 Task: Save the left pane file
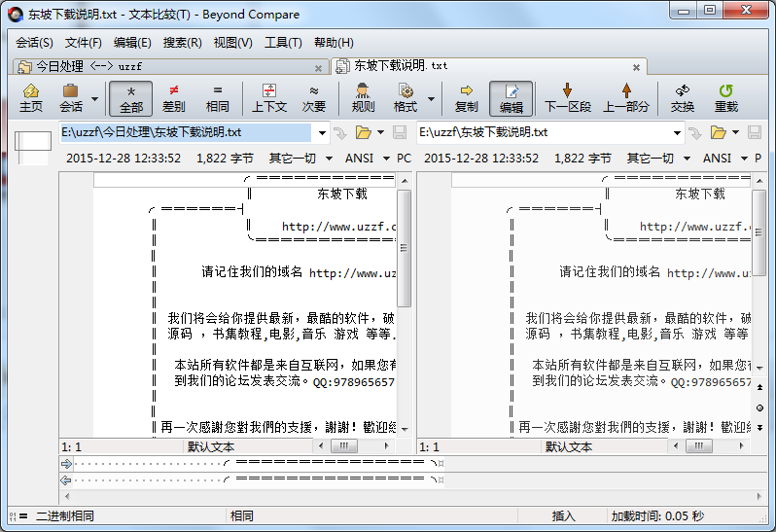click(400, 132)
